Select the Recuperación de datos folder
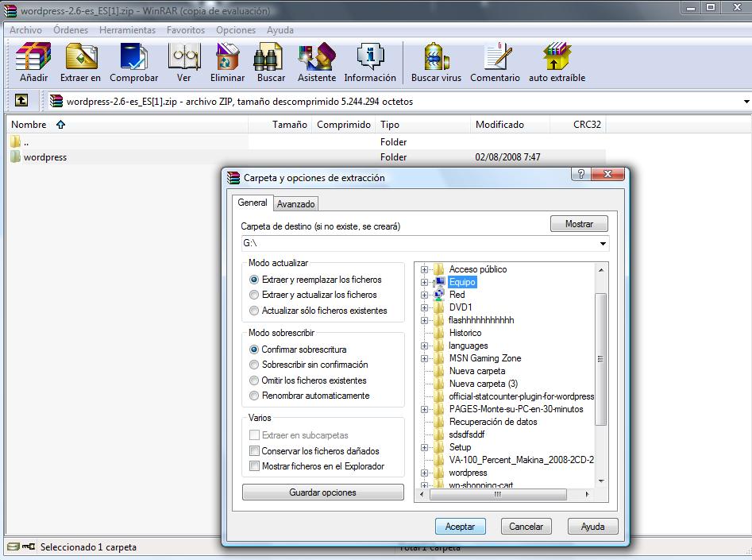The image size is (752, 560). coord(493,422)
